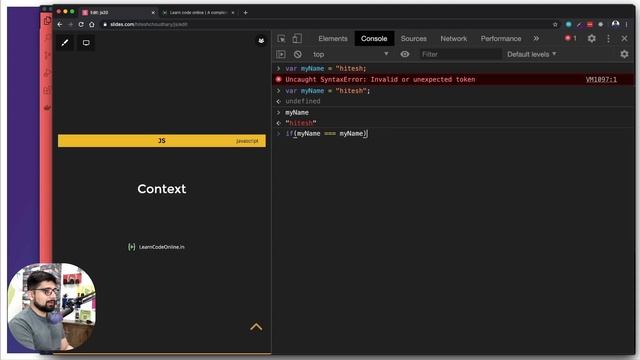Click the red extension icon in toolbar
The width and height of the screenshot is (640, 360).
[590, 24]
